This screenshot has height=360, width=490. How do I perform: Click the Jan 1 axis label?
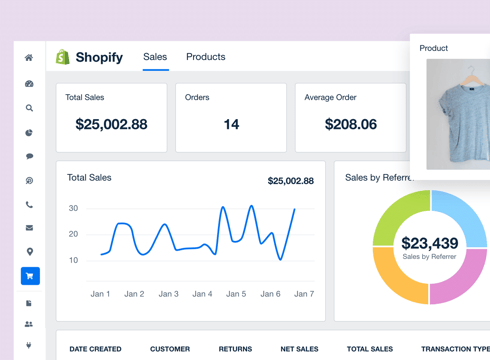click(100, 294)
